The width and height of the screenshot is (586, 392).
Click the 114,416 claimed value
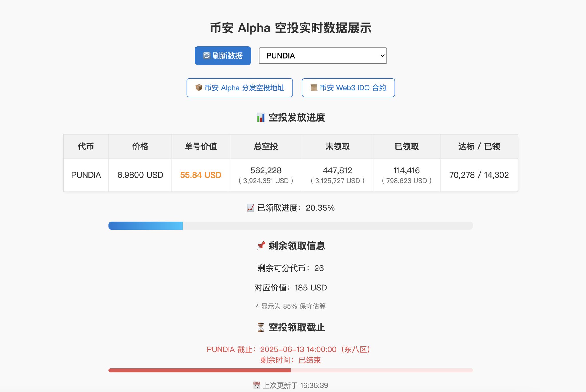pyautogui.click(x=407, y=170)
